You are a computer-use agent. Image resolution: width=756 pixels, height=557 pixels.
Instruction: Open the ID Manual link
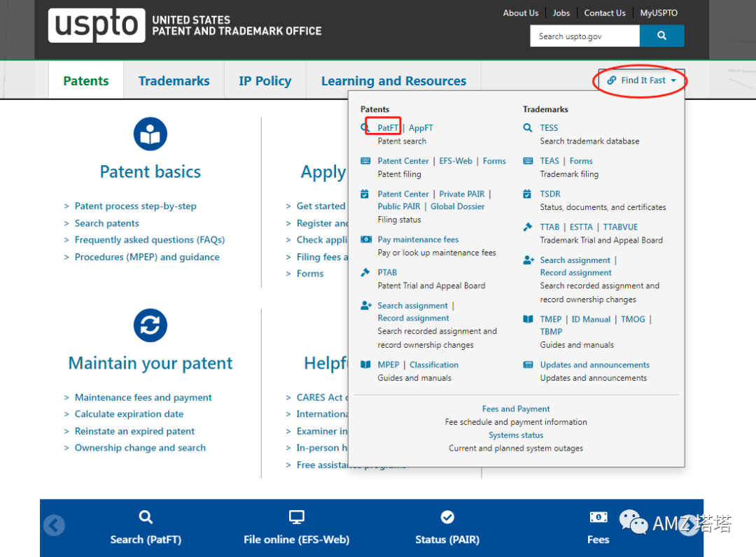click(591, 319)
